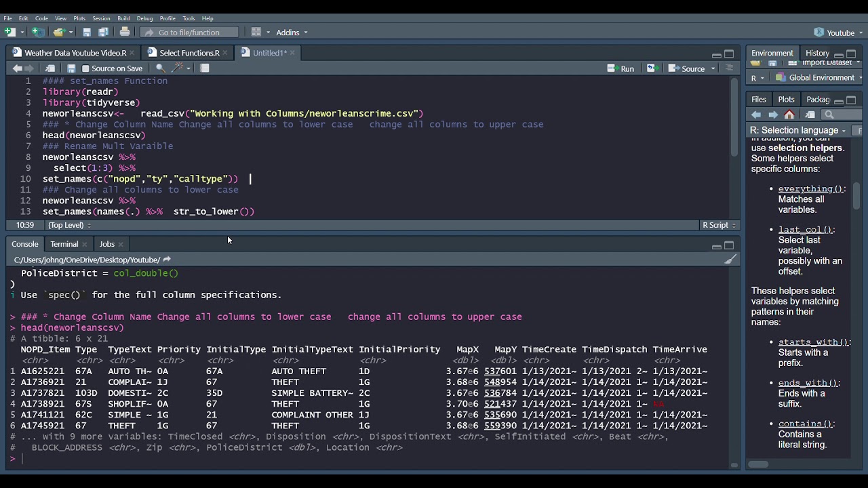Image resolution: width=868 pixels, height=488 pixels.
Task: Open the Edit menu
Action: (23, 18)
